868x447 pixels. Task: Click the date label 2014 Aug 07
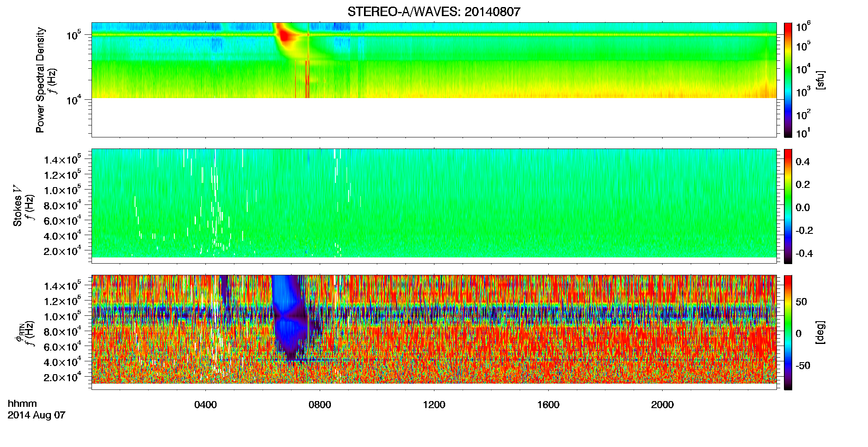coord(36,415)
